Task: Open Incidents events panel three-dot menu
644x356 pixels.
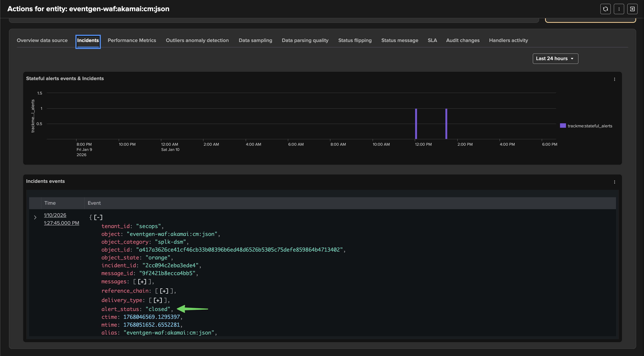Action: pyautogui.click(x=614, y=182)
